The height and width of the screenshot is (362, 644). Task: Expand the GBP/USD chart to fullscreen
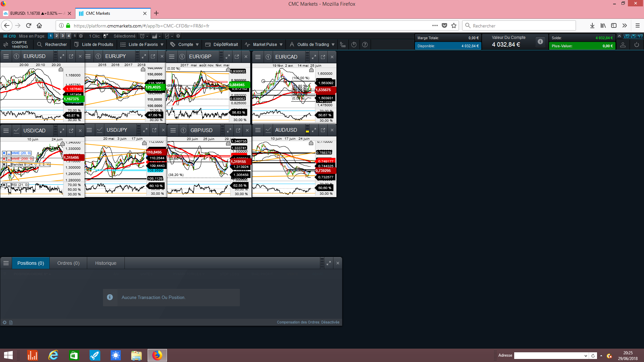point(229,130)
